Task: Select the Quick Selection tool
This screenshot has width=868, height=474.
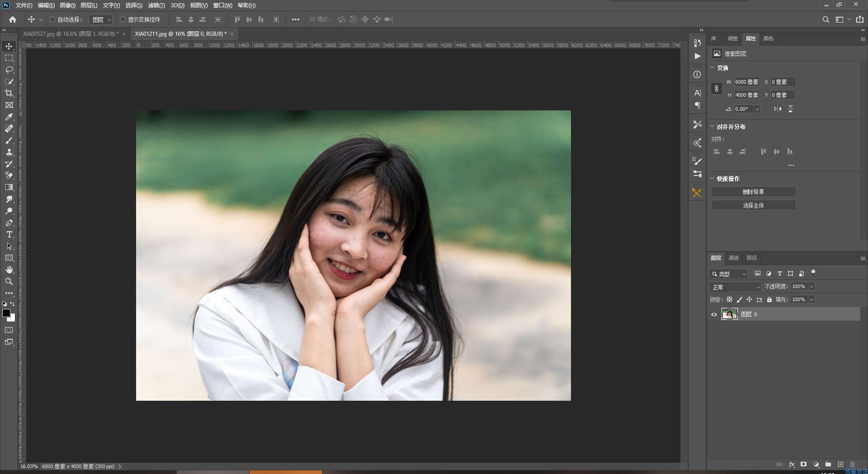Action: (x=9, y=81)
